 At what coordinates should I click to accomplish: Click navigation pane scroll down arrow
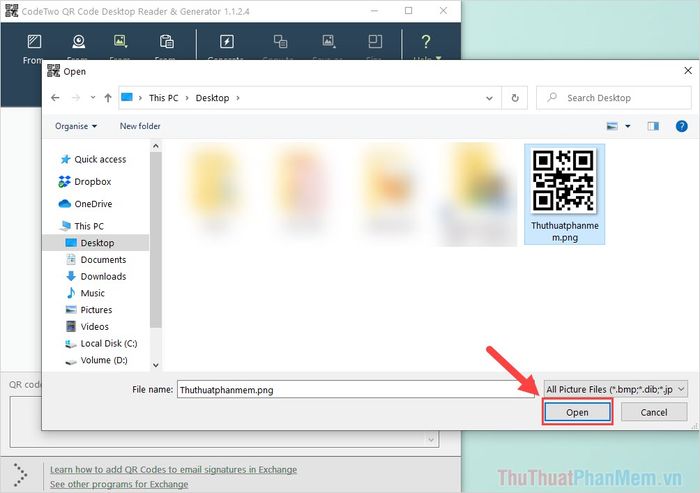point(155,365)
